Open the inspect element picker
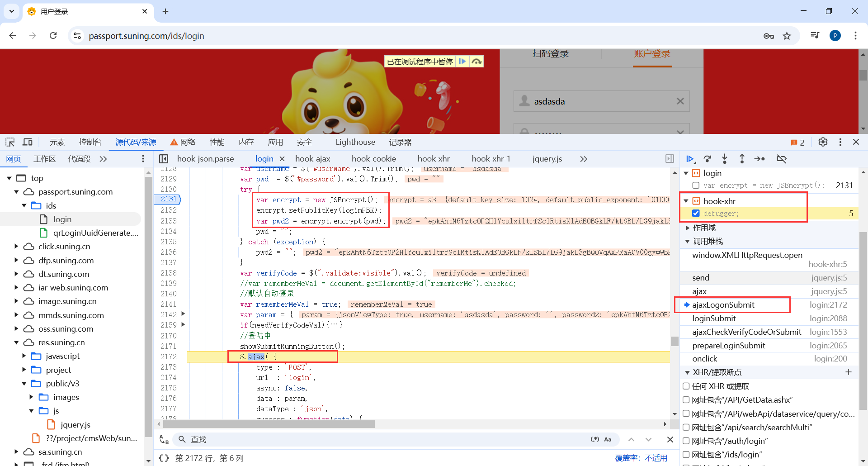The width and height of the screenshot is (868, 466). tap(10, 142)
